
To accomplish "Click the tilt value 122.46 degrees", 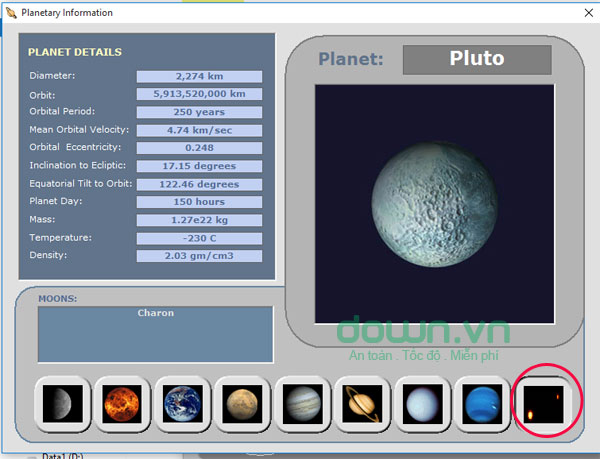I will coord(199,184).
